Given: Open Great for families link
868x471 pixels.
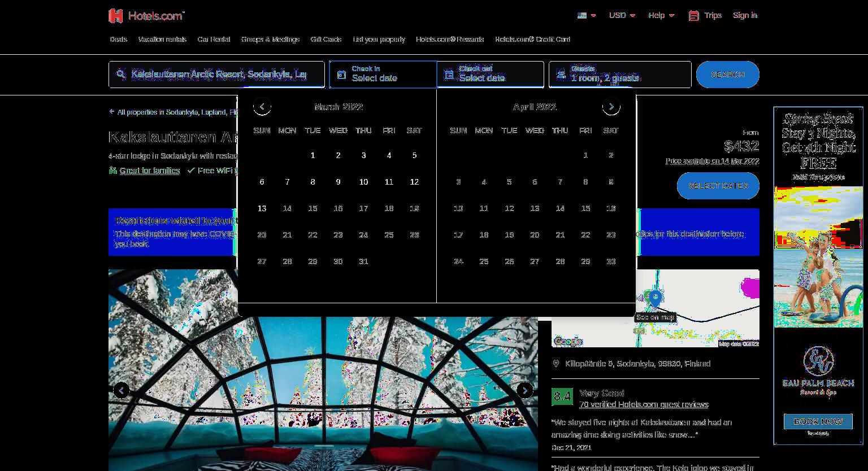Looking at the screenshot, I should [x=149, y=171].
